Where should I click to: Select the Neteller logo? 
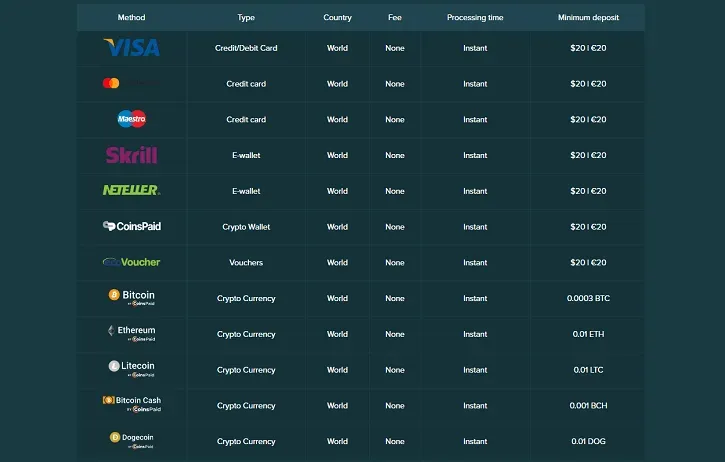131,190
